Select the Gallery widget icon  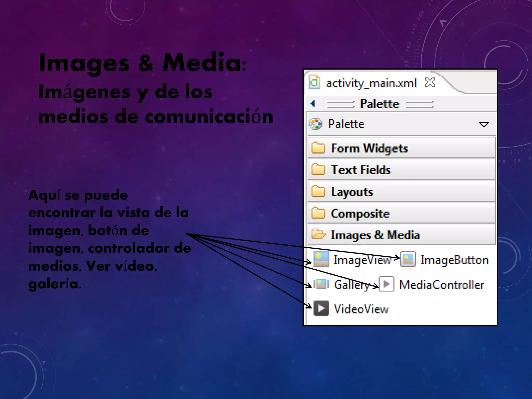point(321,284)
